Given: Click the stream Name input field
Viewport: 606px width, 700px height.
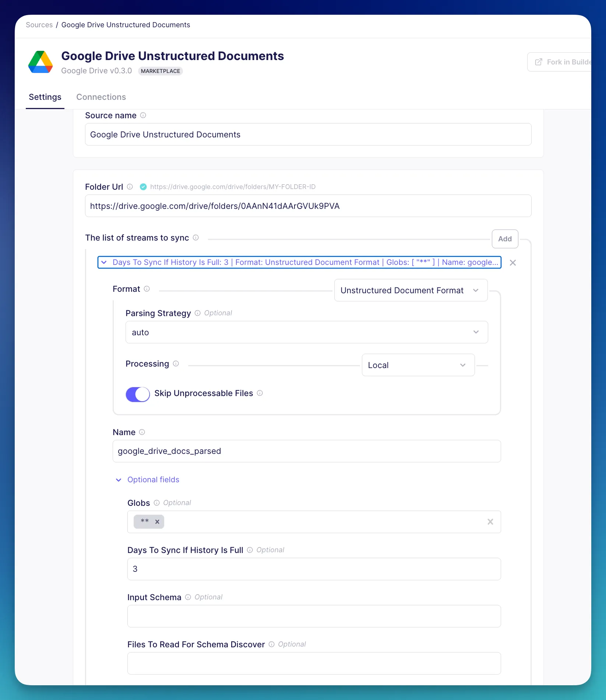Looking at the screenshot, I should (x=307, y=451).
